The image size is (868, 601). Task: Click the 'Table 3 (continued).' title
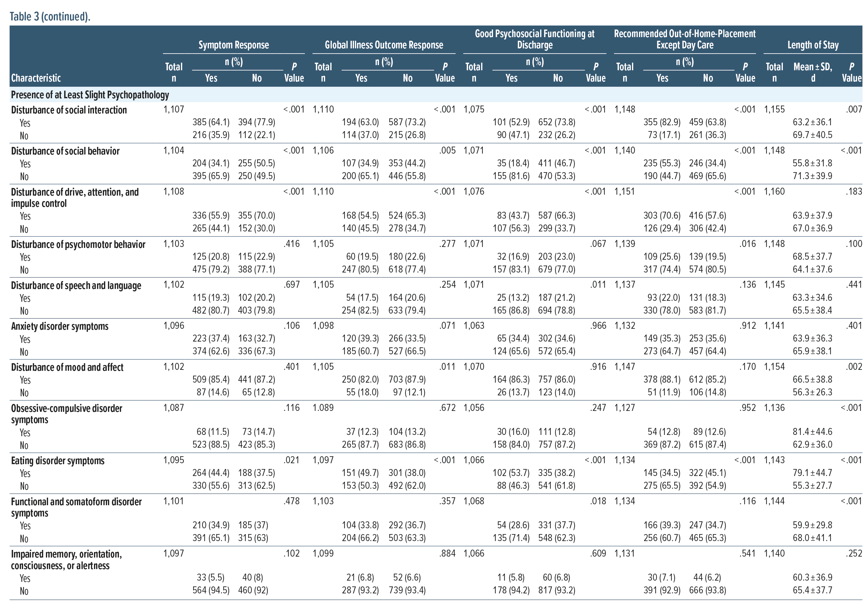(x=50, y=16)
